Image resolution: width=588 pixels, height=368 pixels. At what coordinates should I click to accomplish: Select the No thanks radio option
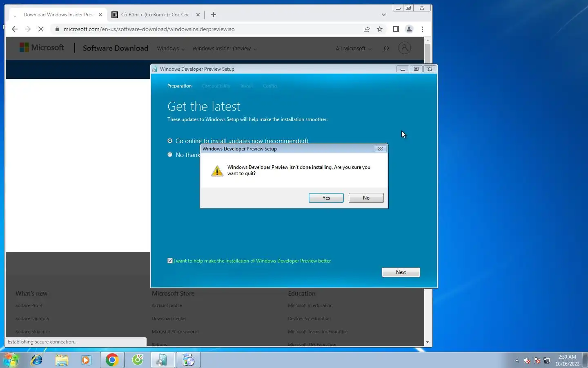[184, 155]
